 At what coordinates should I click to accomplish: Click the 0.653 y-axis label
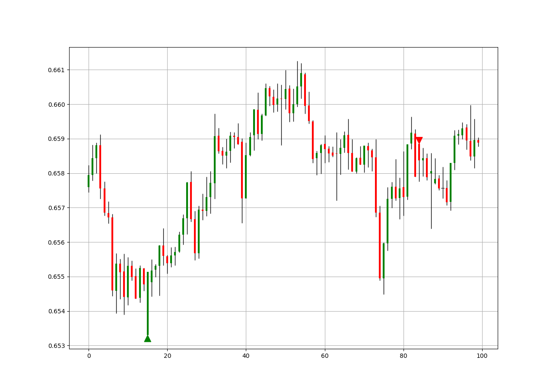pos(57,346)
